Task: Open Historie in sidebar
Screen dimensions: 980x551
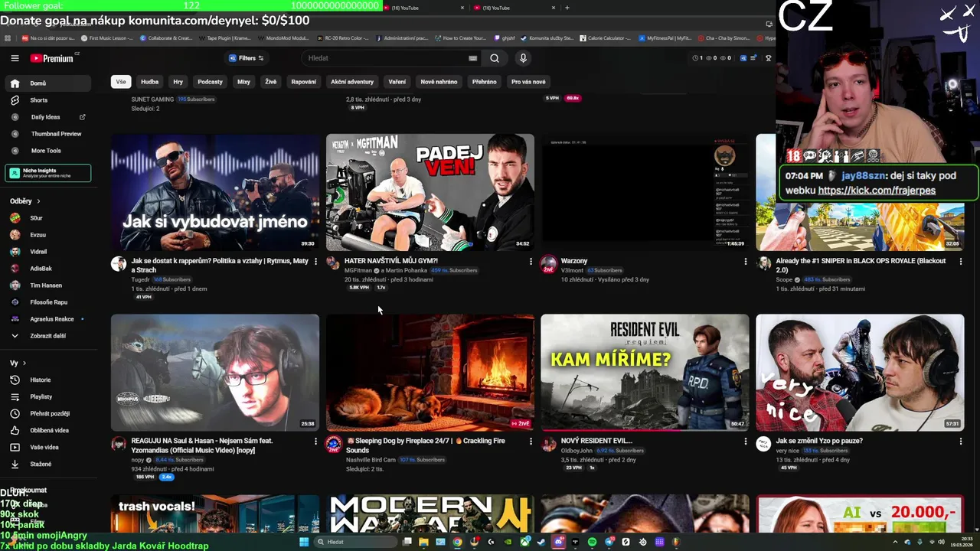Action: [x=47, y=380]
